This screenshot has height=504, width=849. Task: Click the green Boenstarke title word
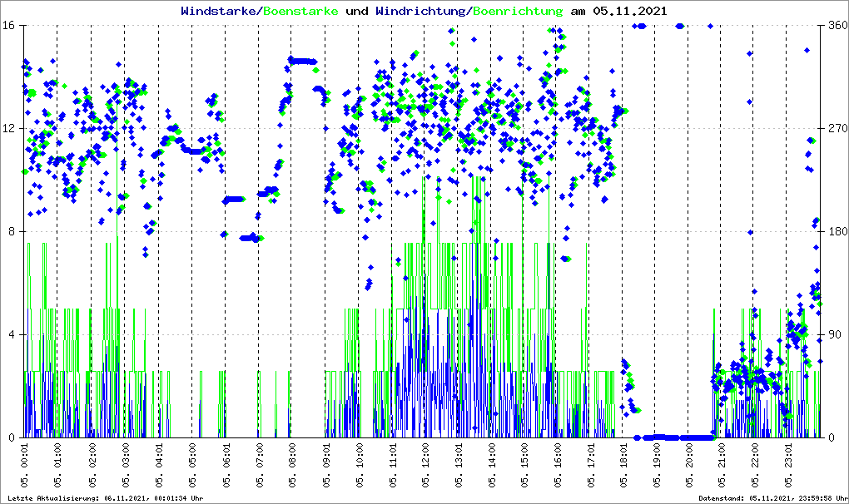click(x=300, y=11)
